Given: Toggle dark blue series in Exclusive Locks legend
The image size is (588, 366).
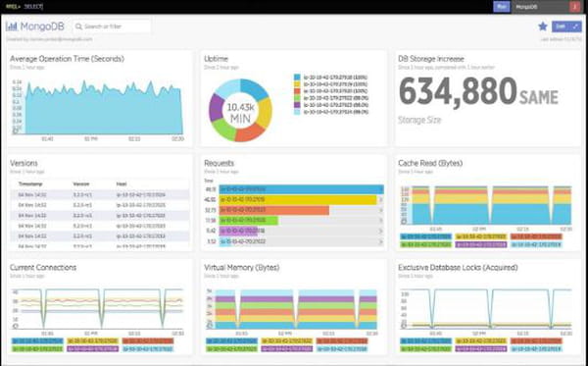Looking at the screenshot, I should click(425, 341).
